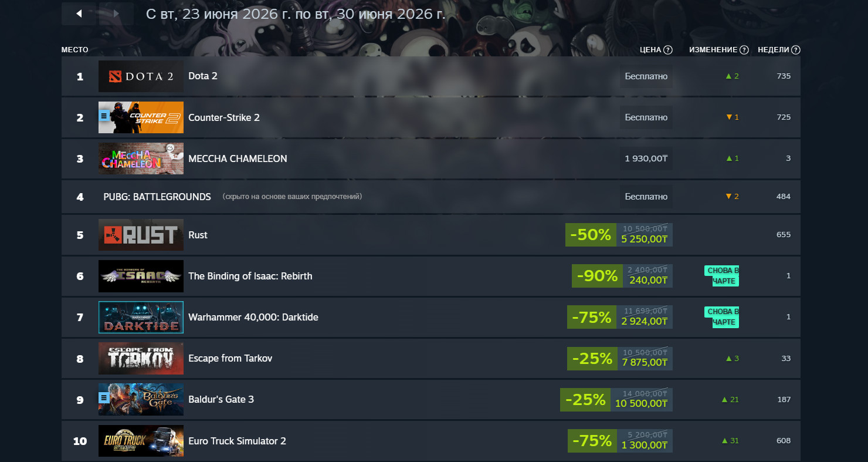Open the help icon next to ИЗМЕНЕНИЕ
Image resolution: width=868 pixels, height=462 pixels.
coord(744,50)
